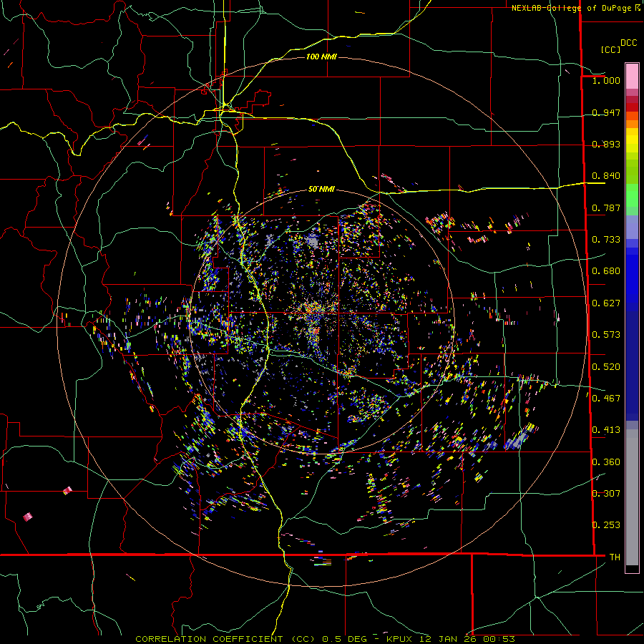Select the 0.680 color scale value
This screenshot has width=644, height=644.
606,270
